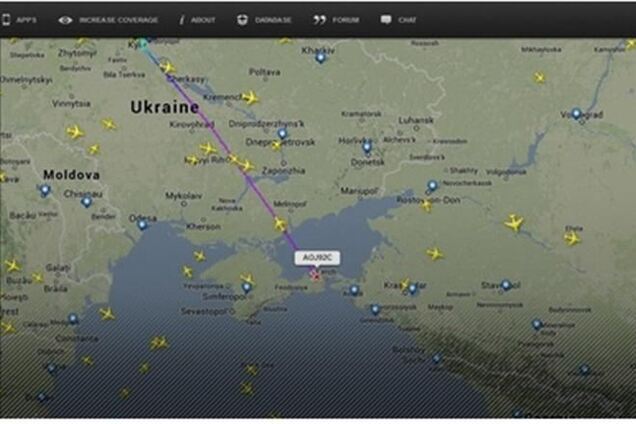
Task: Click the large yellow plane east of Rostov-on-Don
Action: (514, 223)
